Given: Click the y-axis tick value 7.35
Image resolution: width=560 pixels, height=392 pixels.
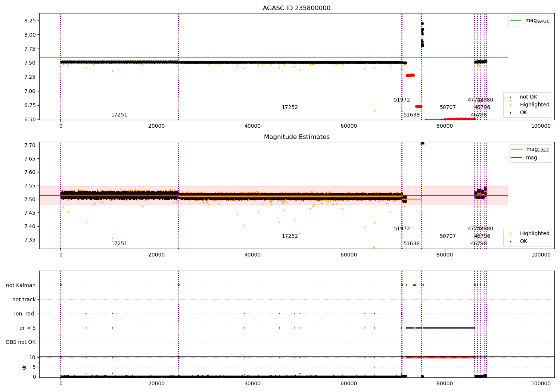Looking at the screenshot, I should pos(29,240).
